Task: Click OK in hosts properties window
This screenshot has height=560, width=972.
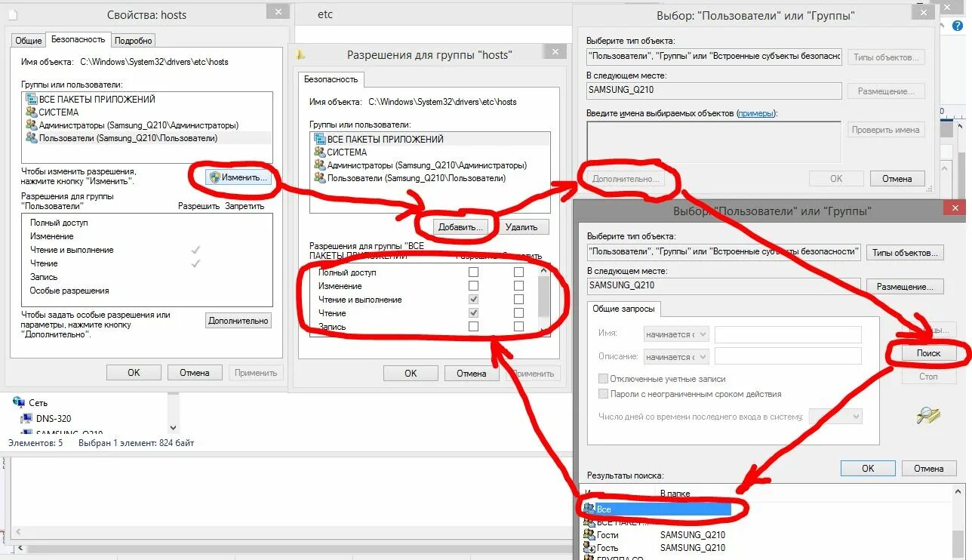Action: pyautogui.click(x=134, y=372)
